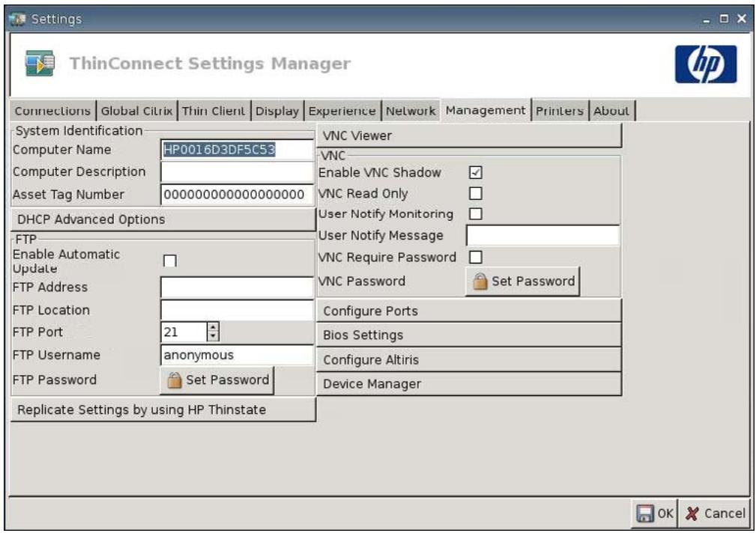
Task: Click the lock icon on VNC Set Password
Action: 480,281
